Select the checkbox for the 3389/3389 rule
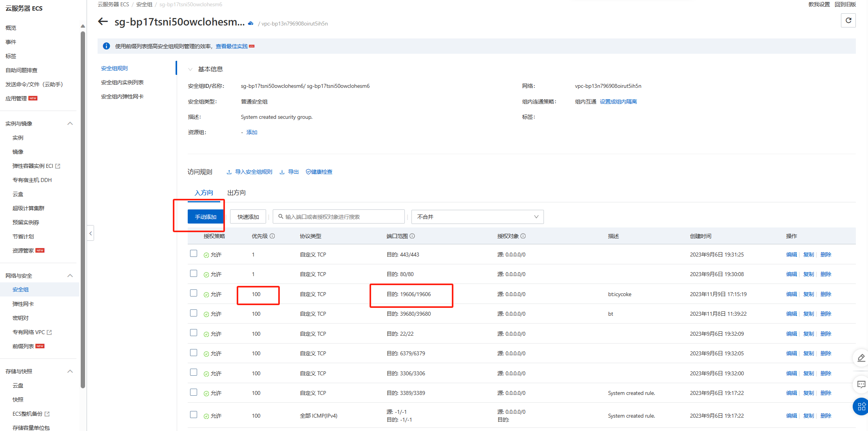Image resolution: width=868 pixels, height=431 pixels. 194,392
